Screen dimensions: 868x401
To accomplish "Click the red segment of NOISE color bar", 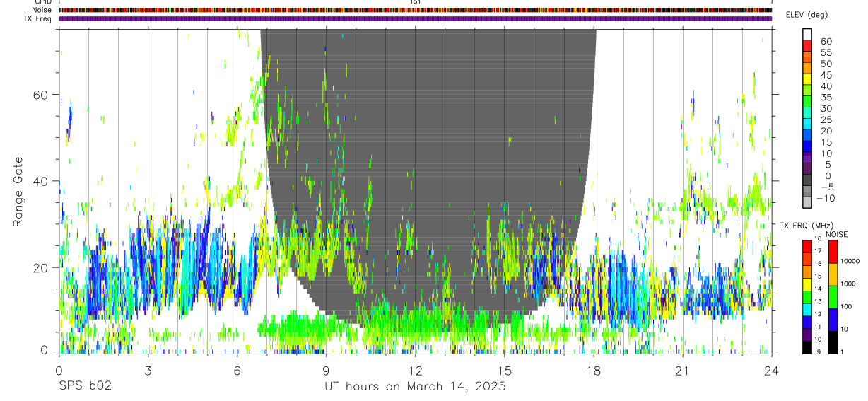I will point(832,252).
